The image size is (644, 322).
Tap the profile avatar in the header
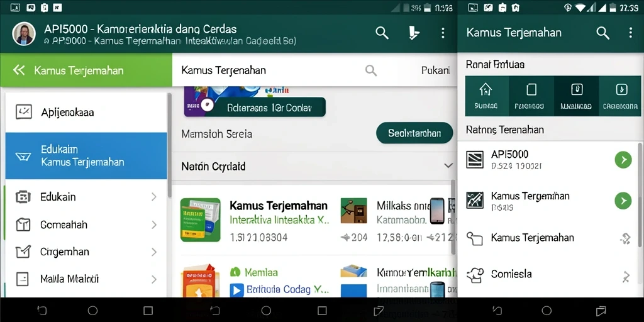24,33
